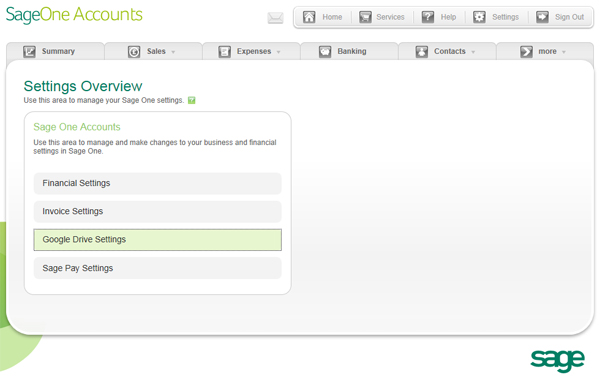The height and width of the screenshot is (380, 600).
Task: Click the Expenses tab icon
Action: (224, 51)
